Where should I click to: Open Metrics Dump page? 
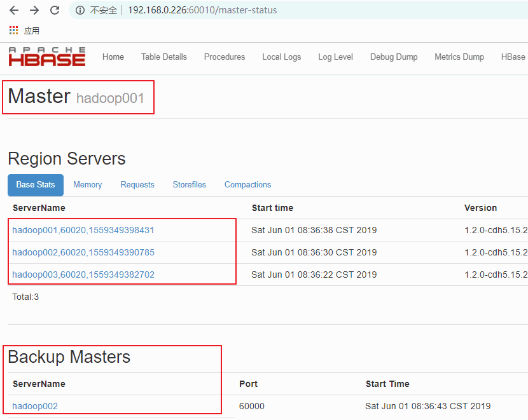(459, 57)
